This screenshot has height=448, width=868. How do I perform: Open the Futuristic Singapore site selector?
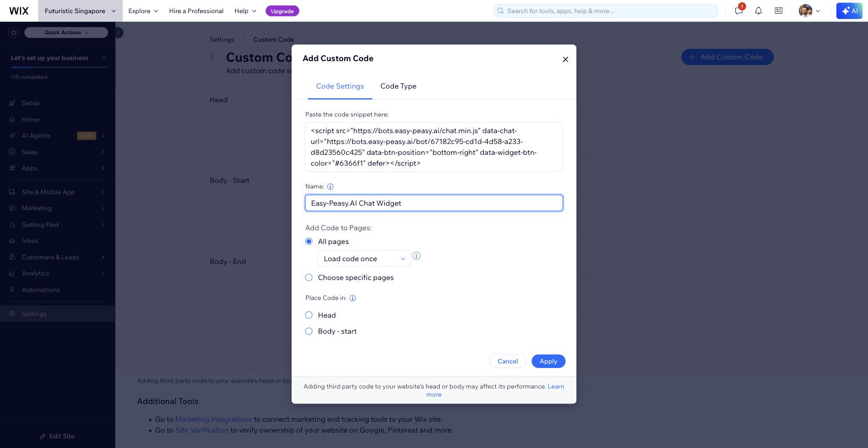[x=80, y=11]
